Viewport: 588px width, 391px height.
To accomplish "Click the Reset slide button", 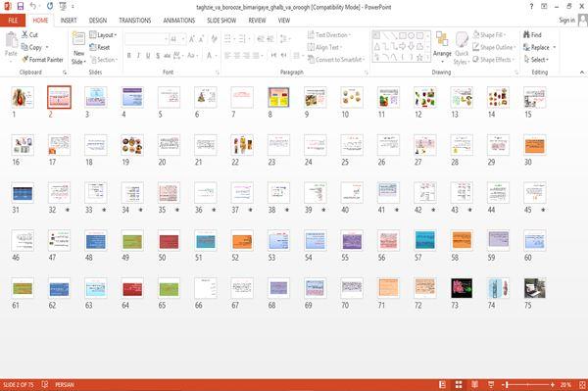I will pyautogui.click(x=100, y=47).
